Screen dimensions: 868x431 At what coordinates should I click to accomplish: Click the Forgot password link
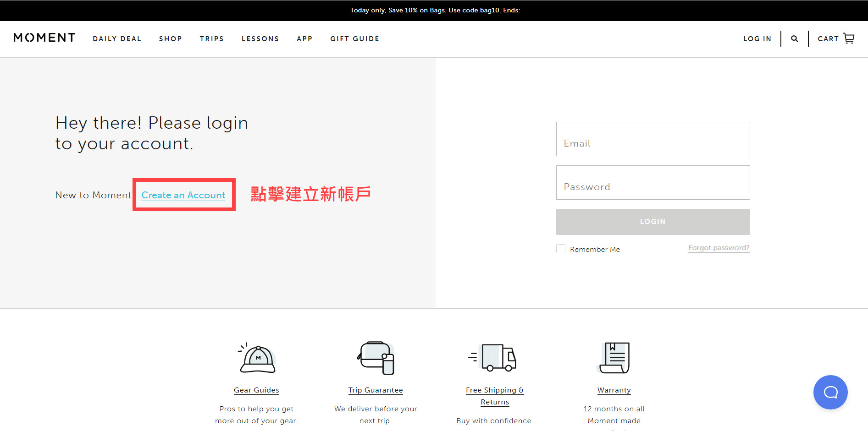719,248
